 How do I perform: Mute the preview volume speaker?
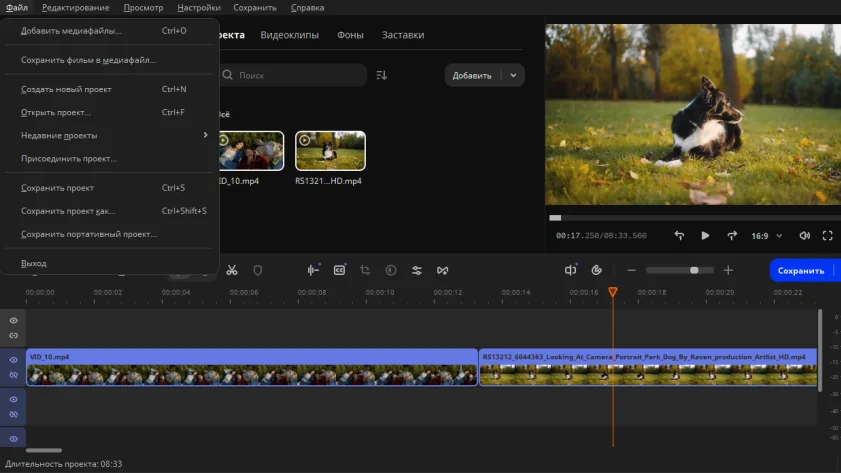[x=804, y=236]
